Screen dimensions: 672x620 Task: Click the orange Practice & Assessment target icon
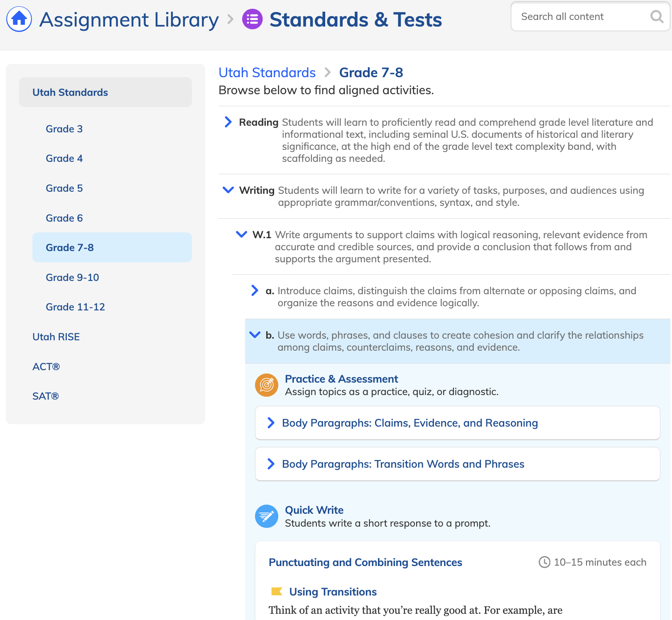(x=267, y=385)
